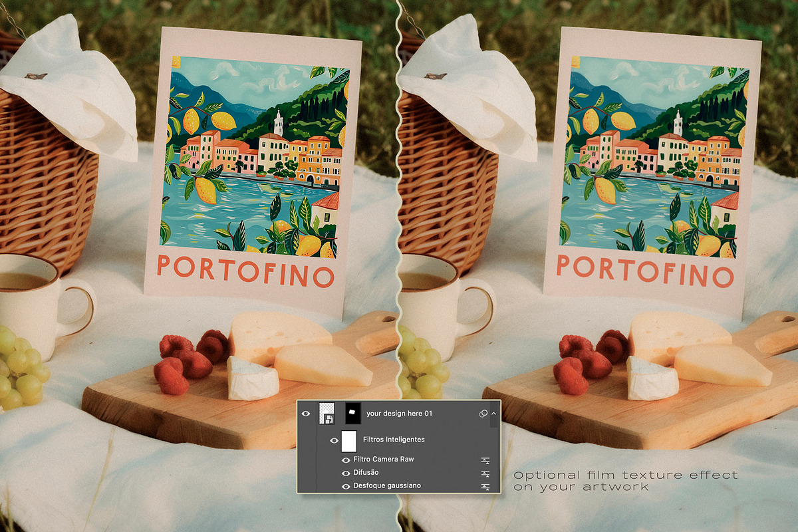Select the black layer mask thumbnail

(353, 414)
